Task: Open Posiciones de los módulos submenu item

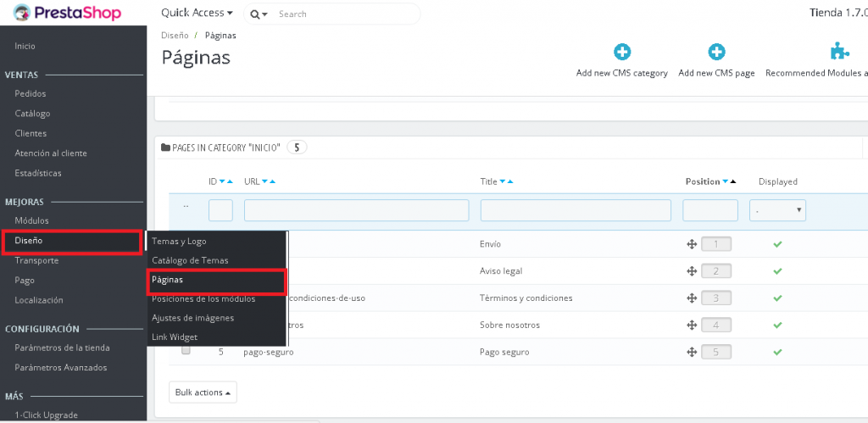Action: tap(203, 298)
